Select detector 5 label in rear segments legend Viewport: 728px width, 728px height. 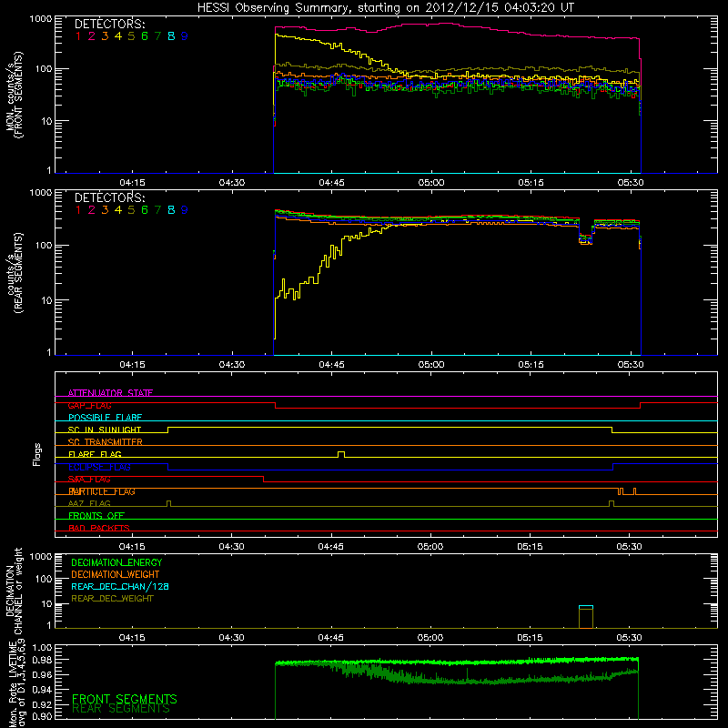tap(131, 210)
